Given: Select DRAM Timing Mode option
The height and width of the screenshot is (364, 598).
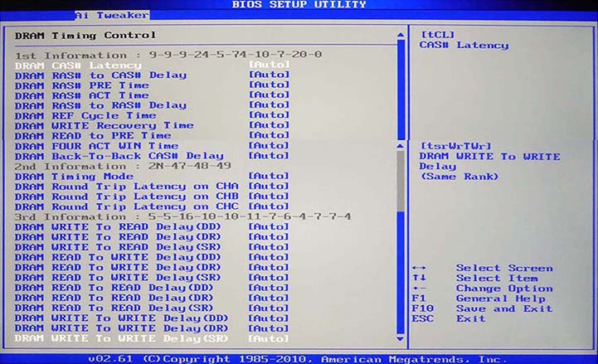Looking at the screenshot, I should click(152, 177).
